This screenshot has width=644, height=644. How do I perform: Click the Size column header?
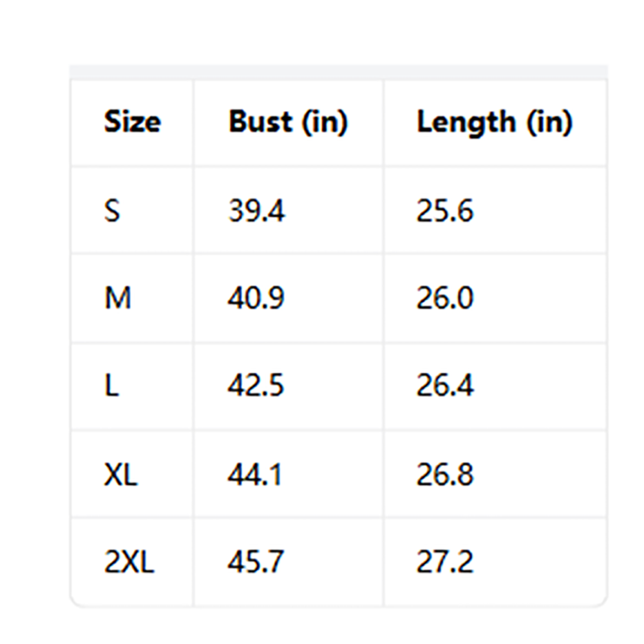pos(132,122)
